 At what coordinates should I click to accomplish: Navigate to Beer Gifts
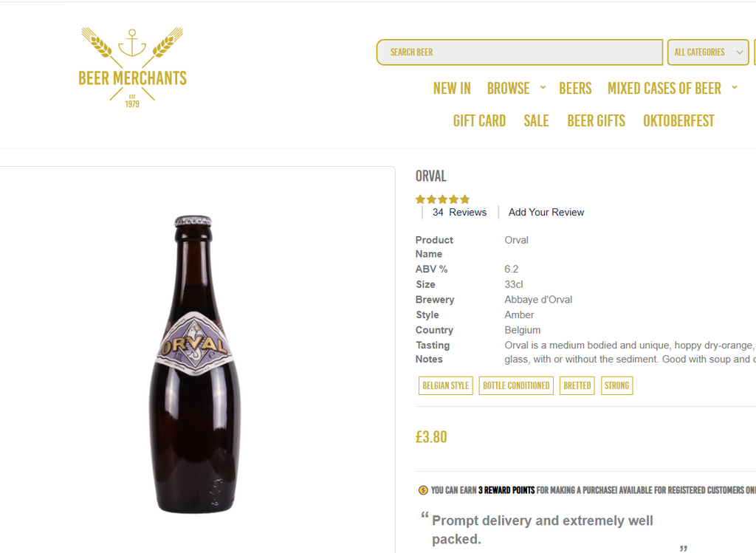click(x=596, y=121)
